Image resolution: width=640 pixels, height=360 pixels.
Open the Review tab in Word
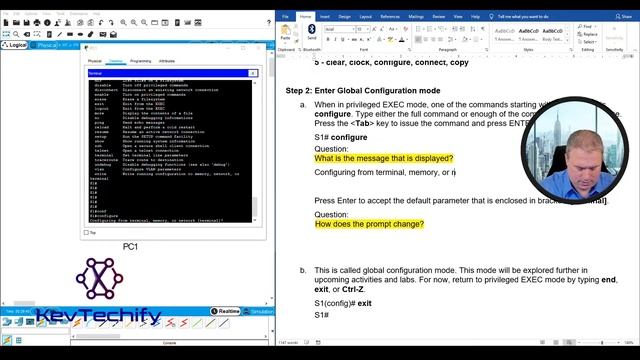pos(439,17)
